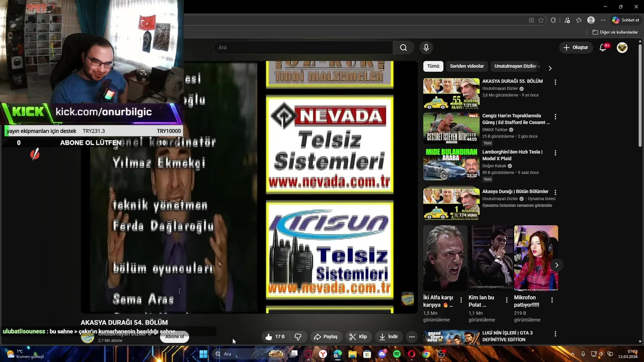Open Lamborghini'den Hızlı Tesla video thumbnail
Image resolution: width=644 pixels, height=362 pixels.
(x=451, y=164)
